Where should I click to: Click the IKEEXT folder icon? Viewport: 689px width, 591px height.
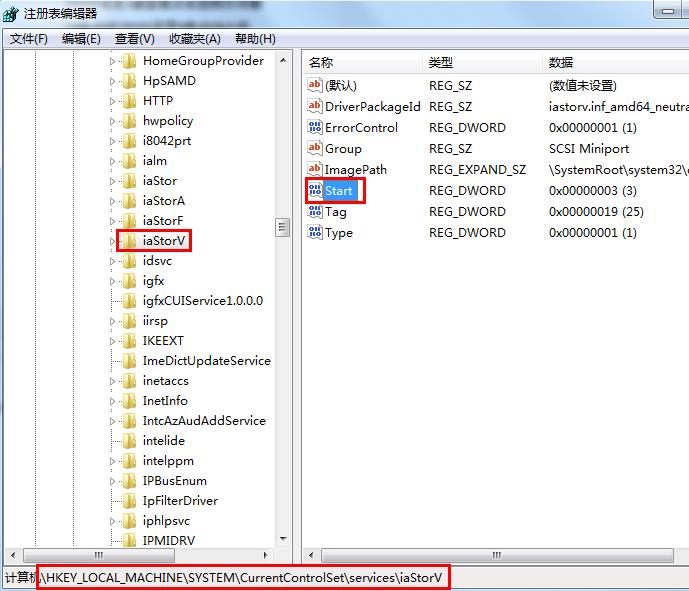129,341
